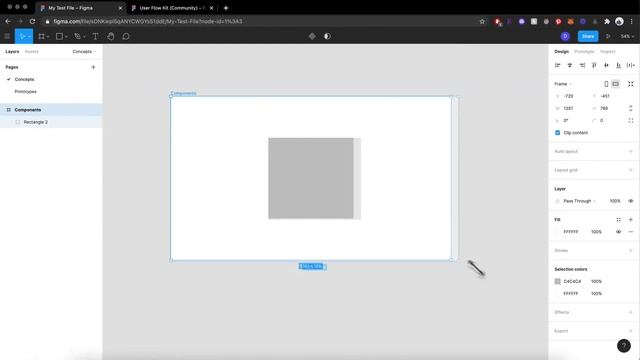Click the user avatar D in toolbar

(x=565, y=36)
